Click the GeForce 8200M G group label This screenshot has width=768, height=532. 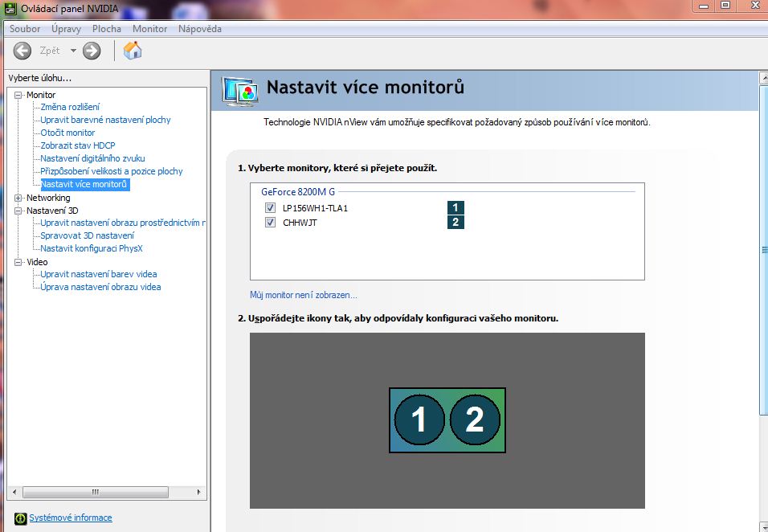[x=298, y=192]
